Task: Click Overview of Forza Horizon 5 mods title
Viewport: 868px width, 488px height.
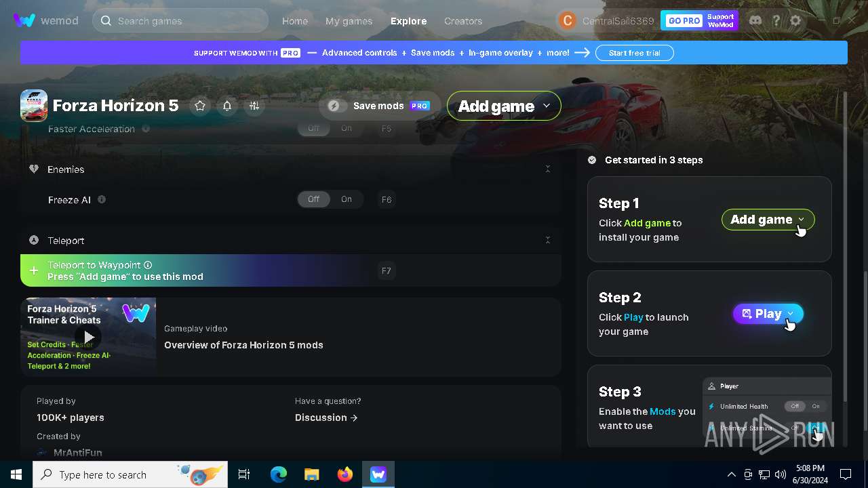Action: point(243,345)
